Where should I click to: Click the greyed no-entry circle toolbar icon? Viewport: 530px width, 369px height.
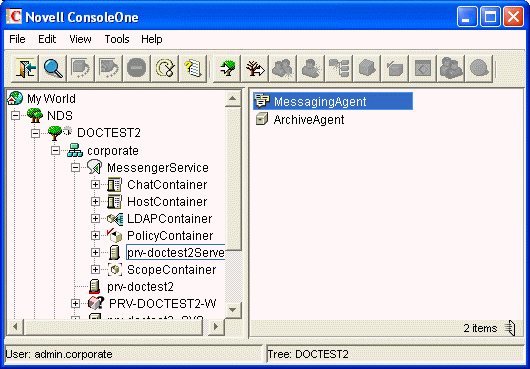click(x=137, y=69)
